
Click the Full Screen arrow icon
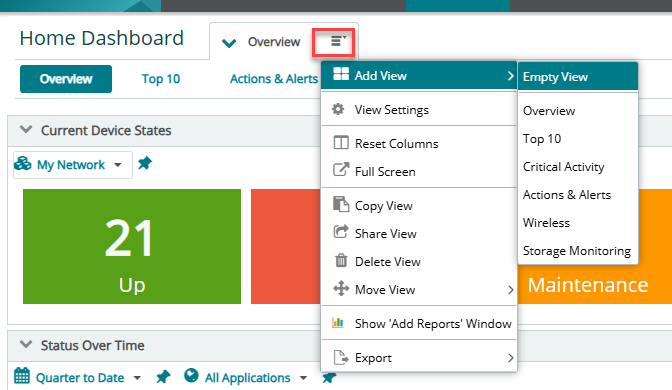341,169
